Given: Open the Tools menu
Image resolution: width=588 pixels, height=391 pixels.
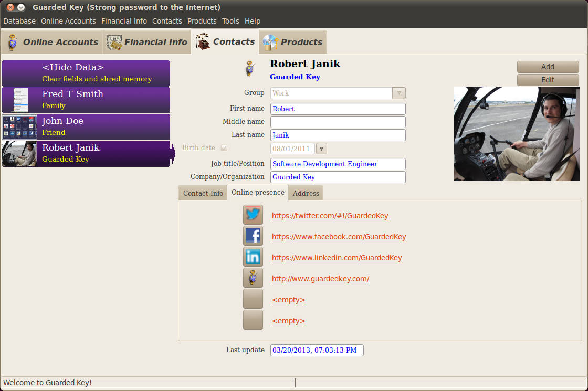Looking at the screenshot, I should pyautogui.click(x=230, y=21).
